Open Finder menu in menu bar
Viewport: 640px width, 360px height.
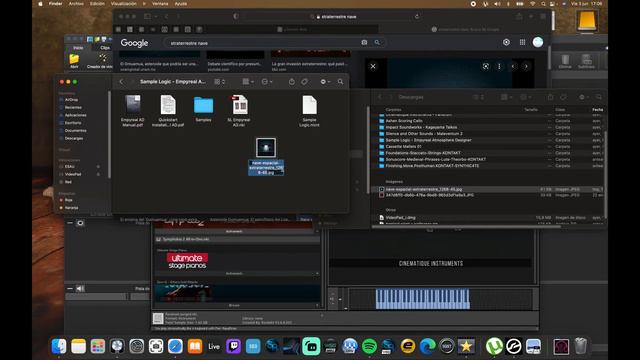(x=56, y=4)
